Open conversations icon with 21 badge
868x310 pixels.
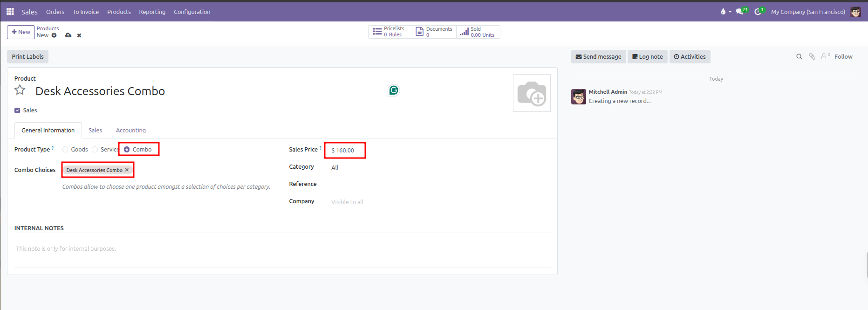[x=742, y=12]
